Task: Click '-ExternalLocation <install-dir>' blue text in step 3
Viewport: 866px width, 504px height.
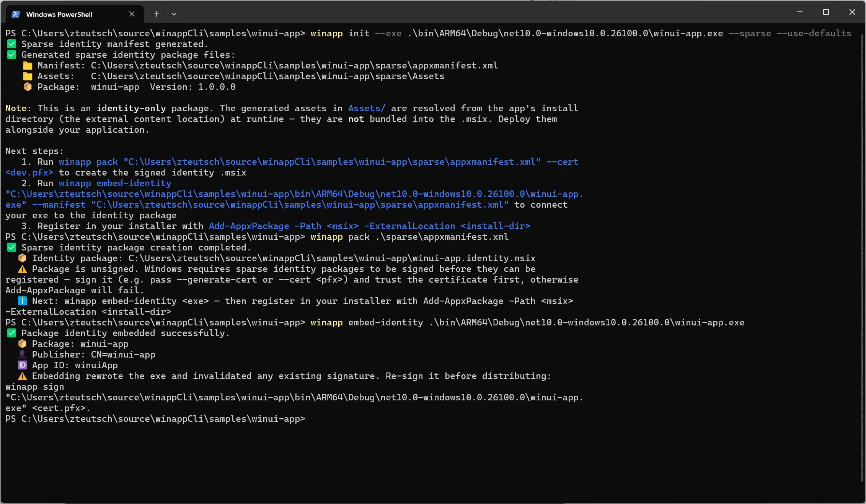Action: click(x=447, y=226)
